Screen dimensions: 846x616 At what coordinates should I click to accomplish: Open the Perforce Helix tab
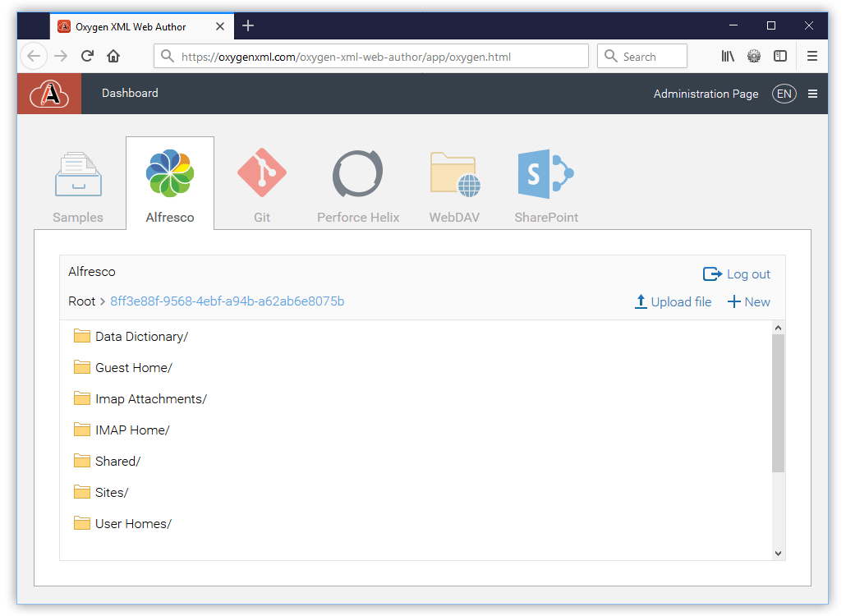(358, 186)
